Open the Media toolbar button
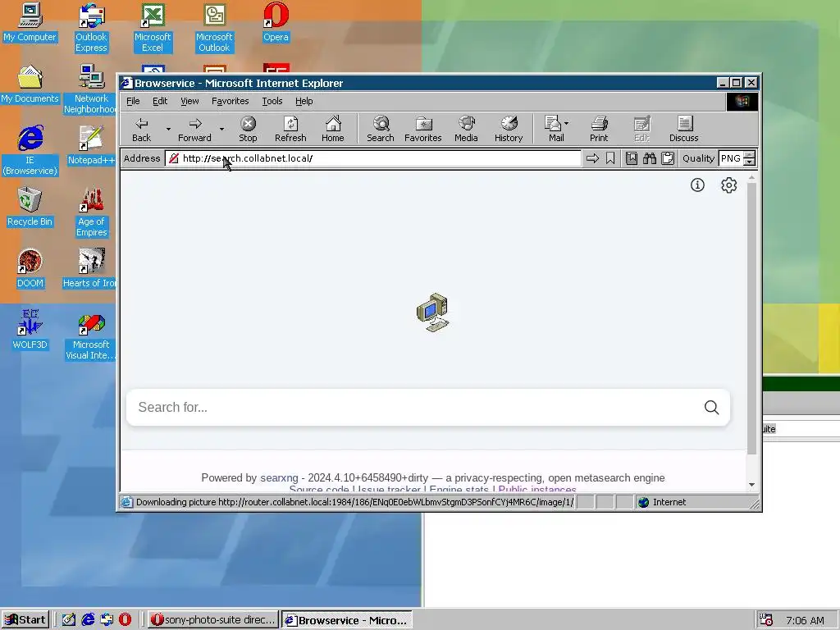 click(466, 130)
